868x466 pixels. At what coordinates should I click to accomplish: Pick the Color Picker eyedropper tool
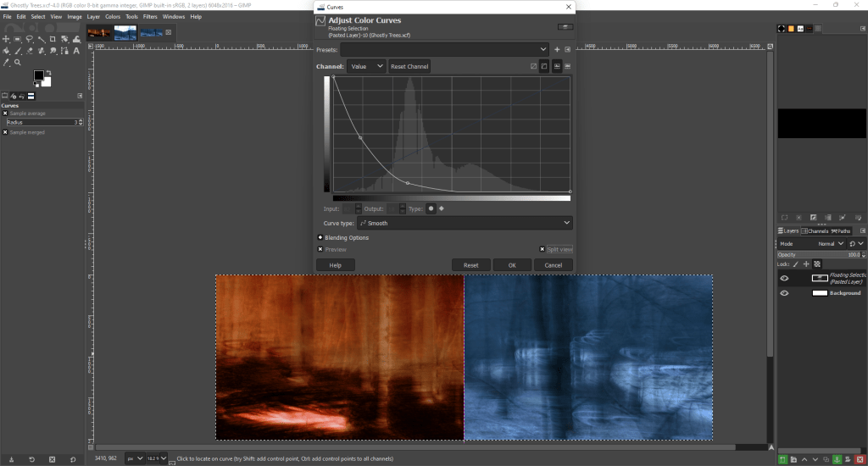(7, 62)
